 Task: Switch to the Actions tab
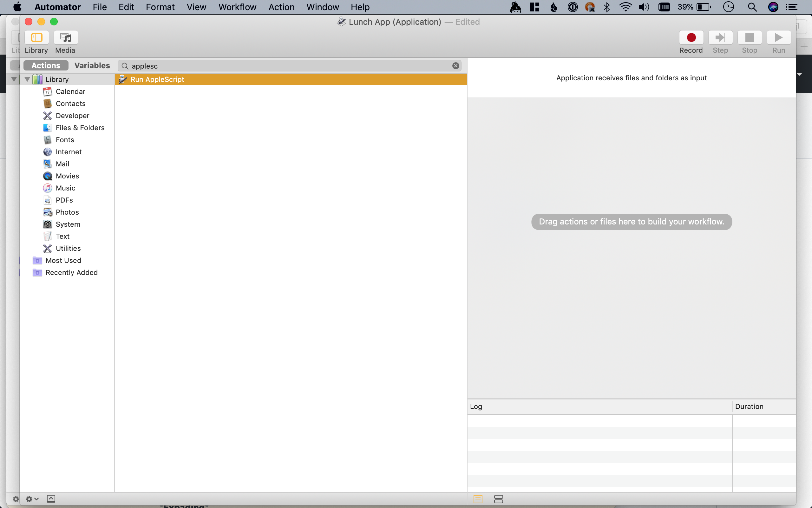46,65
